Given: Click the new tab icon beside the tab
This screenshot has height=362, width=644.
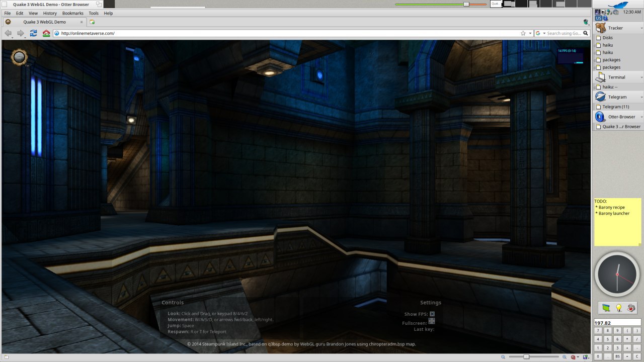Looking at the screenshot, I should click(92, 22).
